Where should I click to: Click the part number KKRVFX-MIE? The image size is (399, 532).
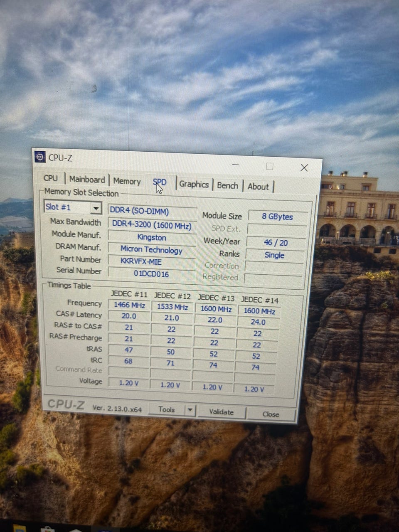[151, 261]
